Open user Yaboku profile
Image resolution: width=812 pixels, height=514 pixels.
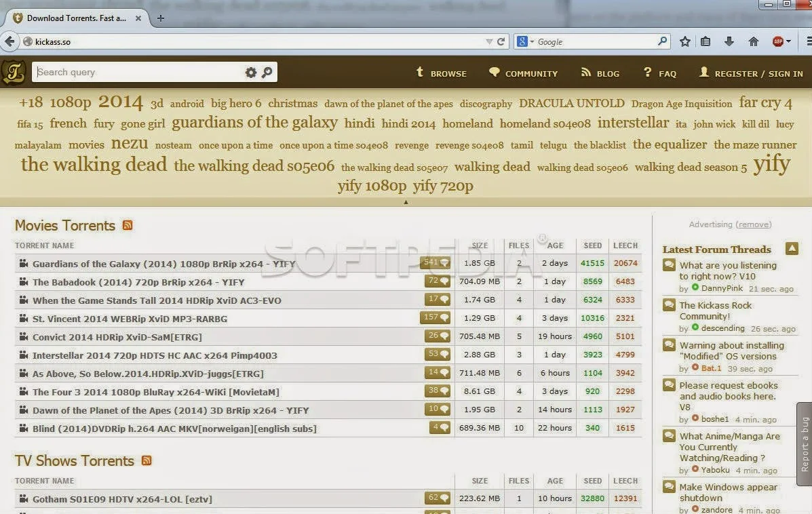pyautogui.click(x=715, y=469)
